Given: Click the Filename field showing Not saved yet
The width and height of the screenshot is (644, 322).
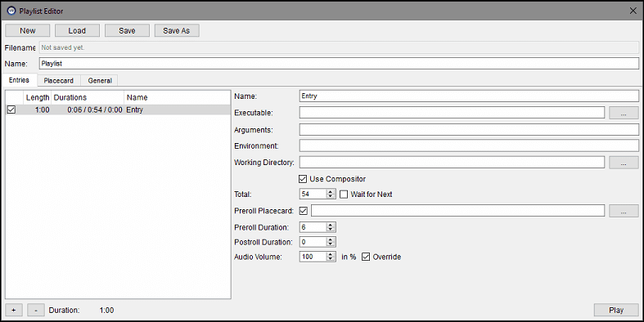Looking at the screenshot, I should click(x=340, y=47).
